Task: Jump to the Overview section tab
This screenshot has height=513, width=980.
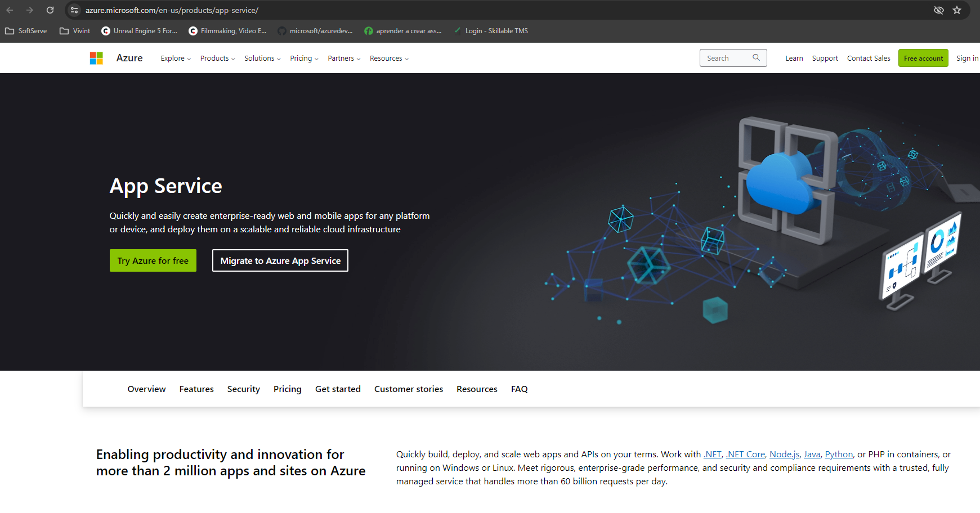Action: click(x=146, y=389)
